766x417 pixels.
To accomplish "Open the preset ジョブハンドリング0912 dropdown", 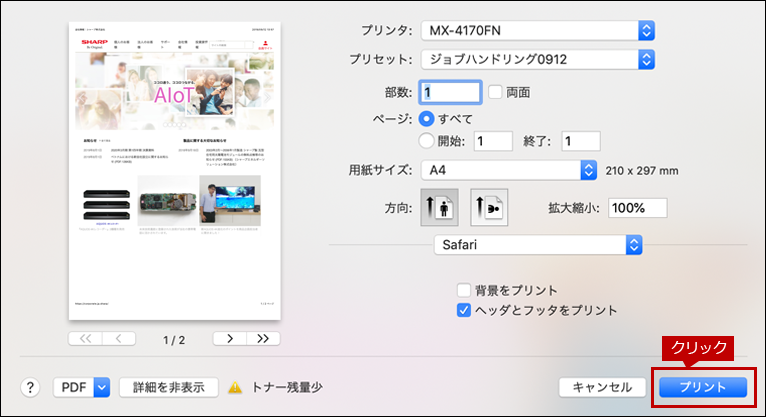I will 538,60.
